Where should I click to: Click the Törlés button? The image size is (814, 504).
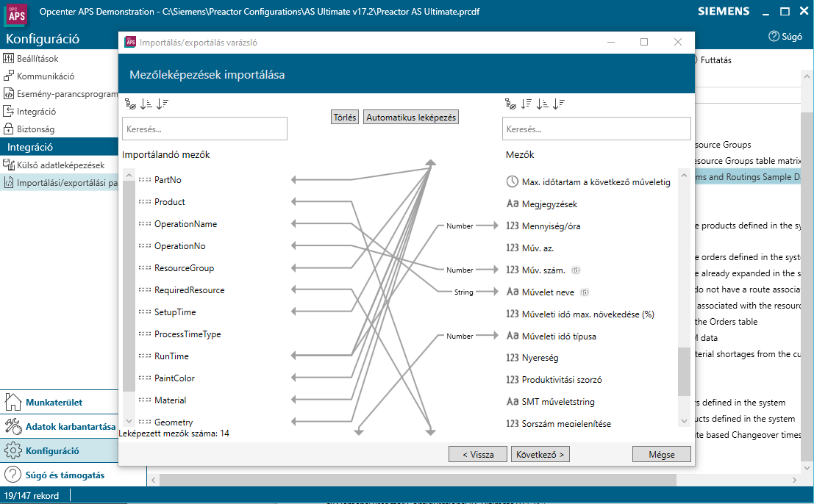click(x=345, y=118)
